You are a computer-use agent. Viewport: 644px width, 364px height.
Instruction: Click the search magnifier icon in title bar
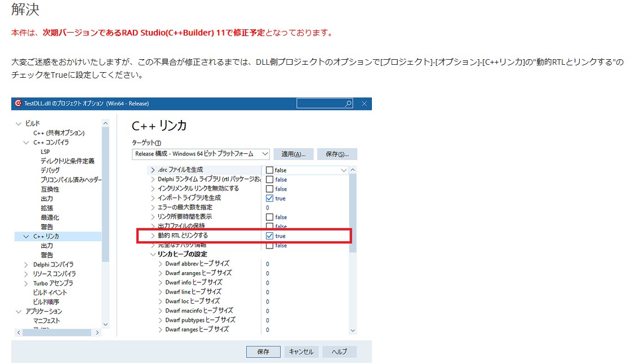(x=348, y=104)
